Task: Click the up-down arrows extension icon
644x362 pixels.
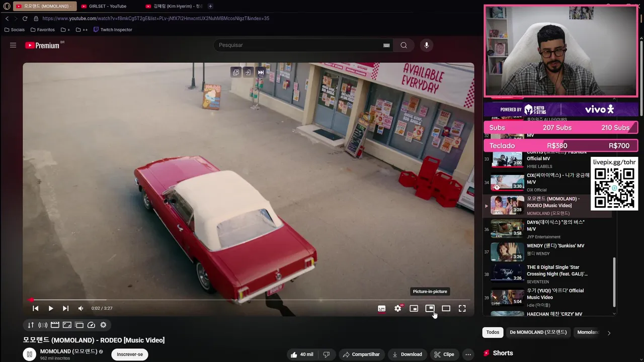Action: click(31, 325)
